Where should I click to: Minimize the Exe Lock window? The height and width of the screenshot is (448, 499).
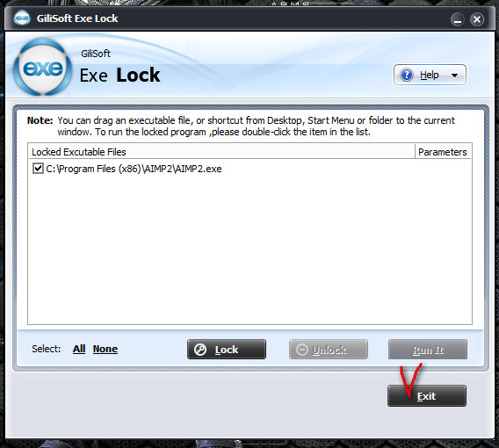(458, 19)
